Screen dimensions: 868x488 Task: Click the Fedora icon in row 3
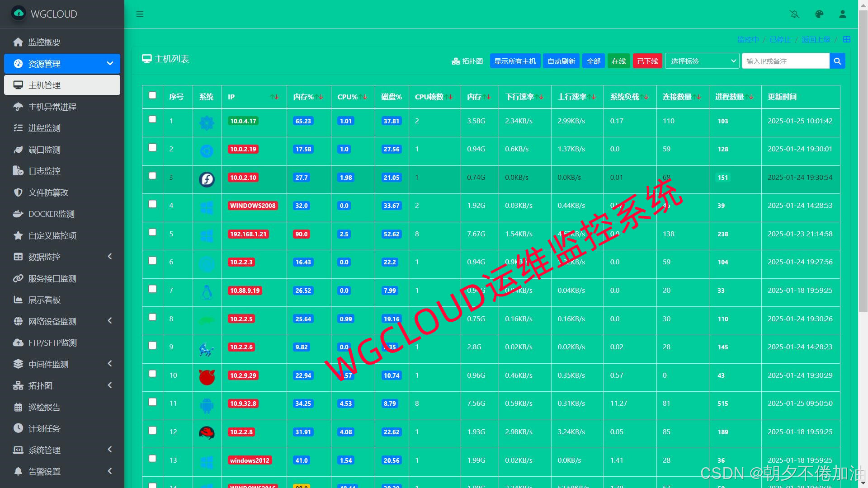coord(207,179)
